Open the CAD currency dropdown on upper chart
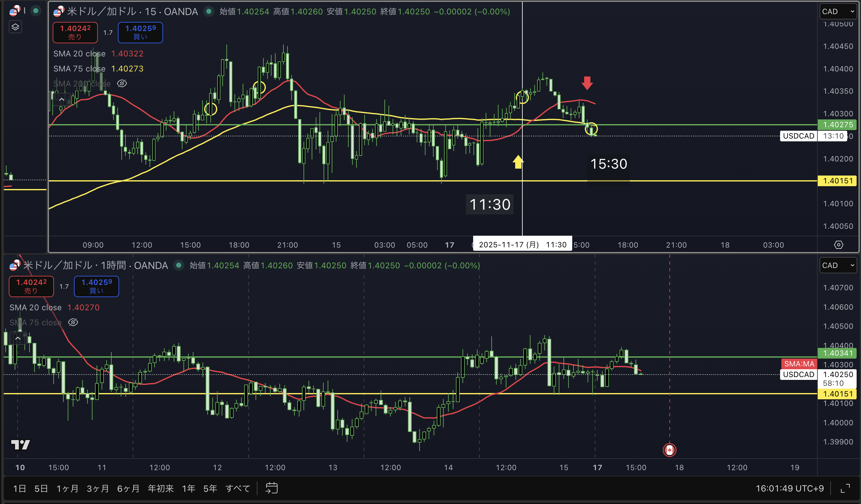Viewport: 861px width, 504px height. pyautogui.click(x=838, y=12)
